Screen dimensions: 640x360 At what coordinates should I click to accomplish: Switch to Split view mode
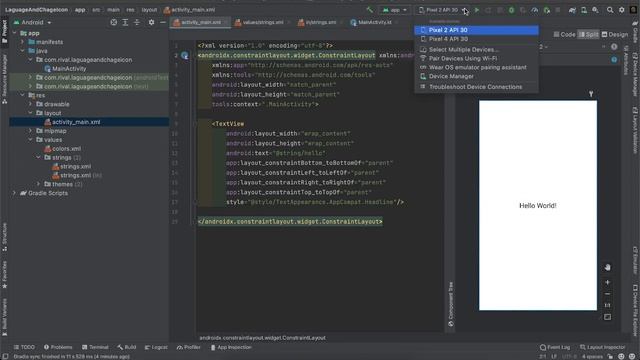pyautogui.click(x=589, y=35)
